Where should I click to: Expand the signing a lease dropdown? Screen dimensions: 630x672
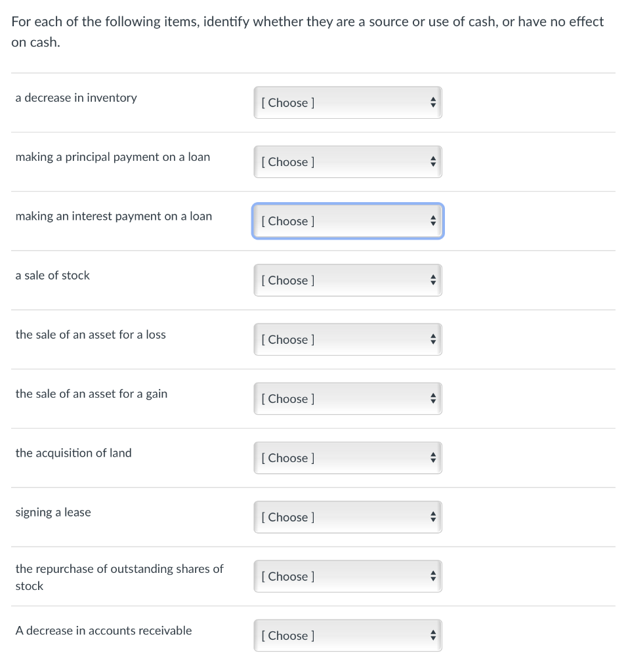[348, 517]
